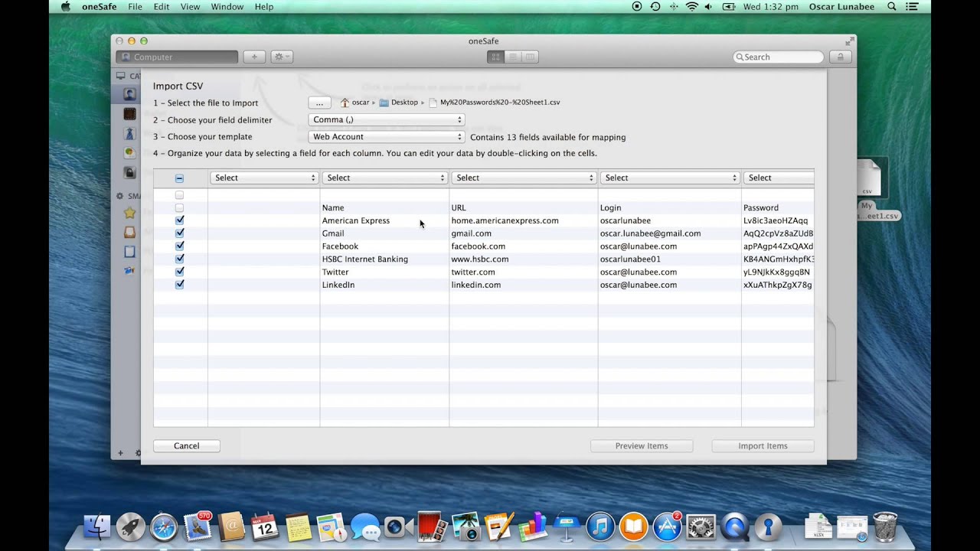Screen dimensions: 980x551
Task: Click the plus add item toolbar button
Action: [254, 57]
